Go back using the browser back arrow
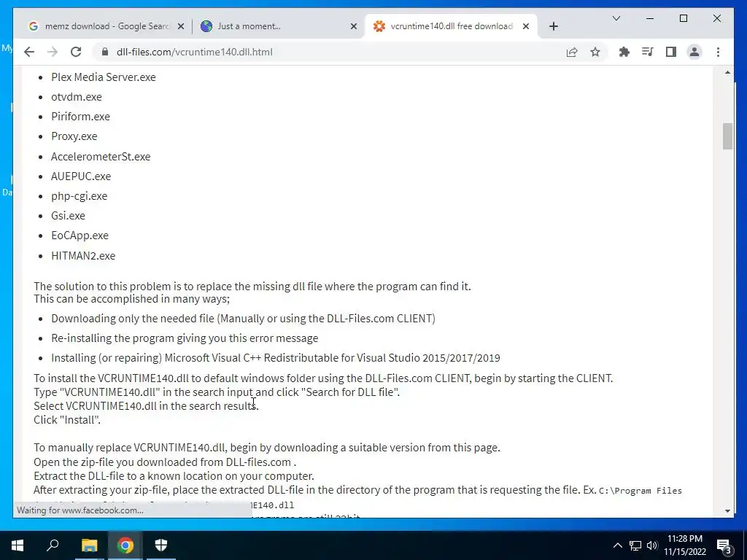Image resolution: width=747 pixels, height=560 pixels. (x=29, y=52)
